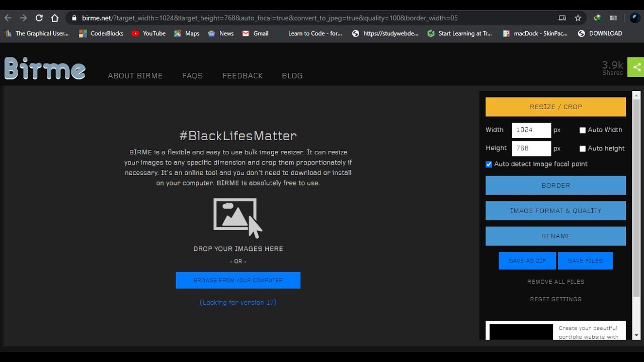Open the browser profile avatar
Image resolution: width=644 pixels, height=362 pixels.
[635, 18]
